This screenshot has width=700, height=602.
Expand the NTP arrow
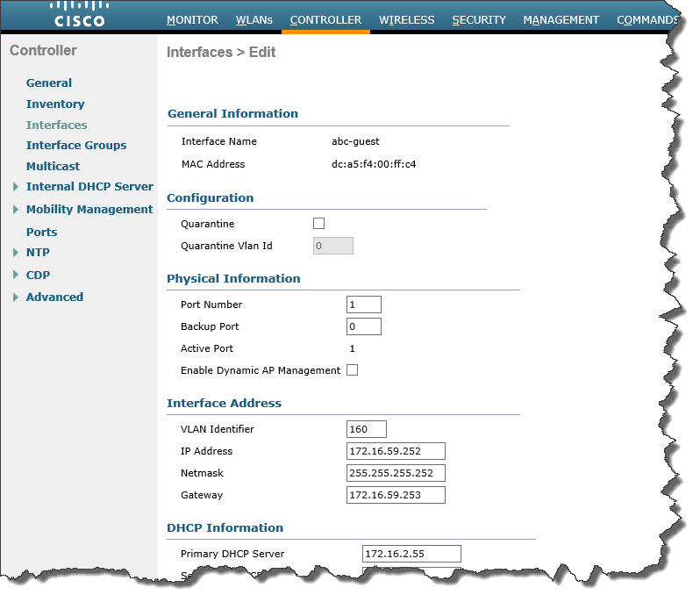pos(16,253)
